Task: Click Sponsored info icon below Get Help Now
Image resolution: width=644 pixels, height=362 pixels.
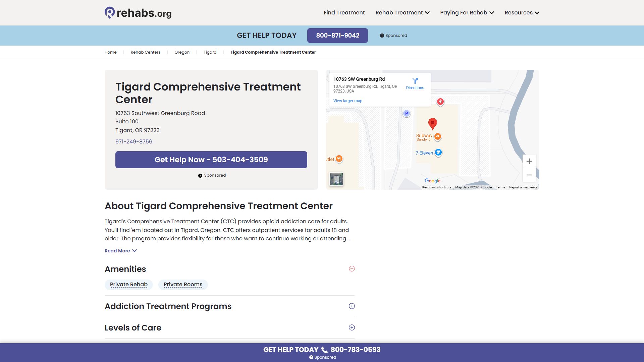Action: coord(200,176)
